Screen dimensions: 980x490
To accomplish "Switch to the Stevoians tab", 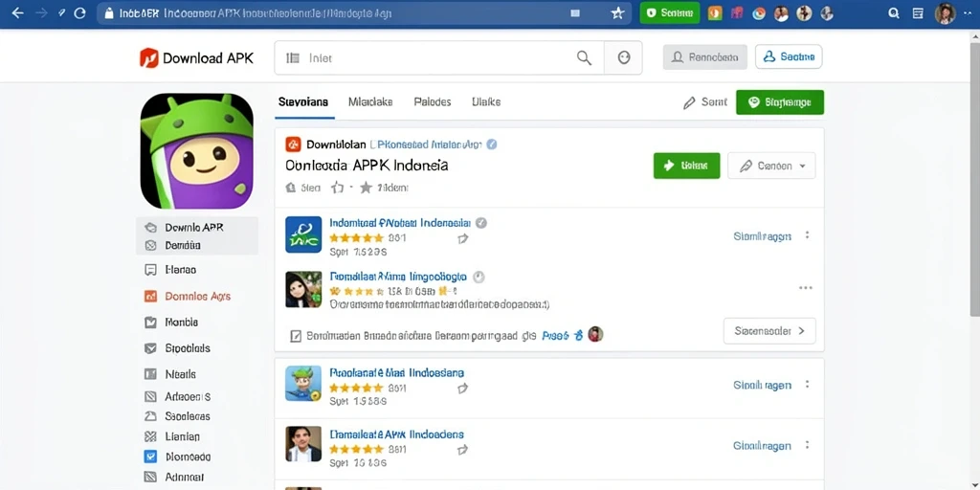I will [x=303, y=101].
